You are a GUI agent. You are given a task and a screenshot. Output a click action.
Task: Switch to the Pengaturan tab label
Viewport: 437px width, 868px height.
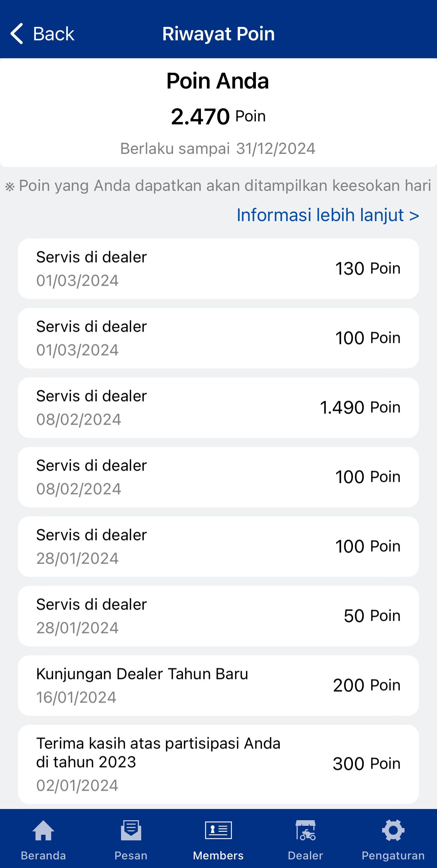[393, 855]
